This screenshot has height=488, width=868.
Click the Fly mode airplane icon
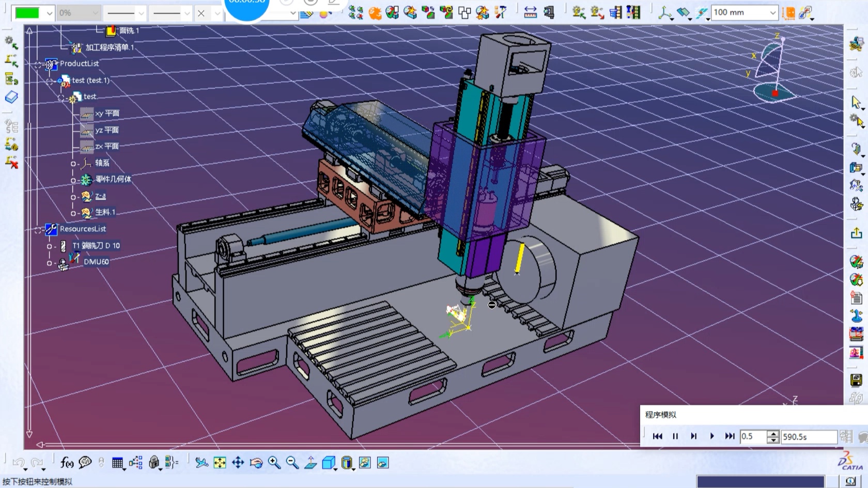click(x=202, y=463)
